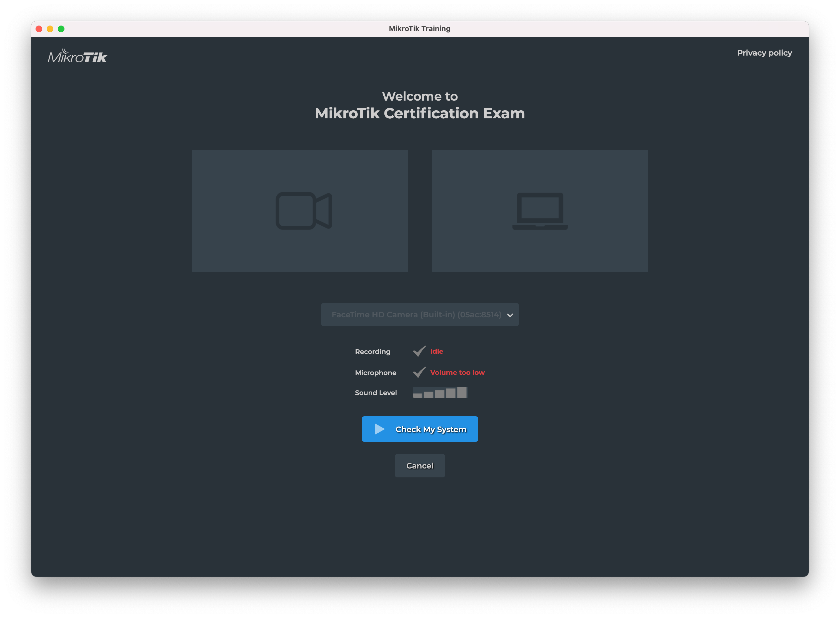Click the MikroTik Certification Exam heading
This screenshot has height=618, width=840.
[x=420, y=113]
